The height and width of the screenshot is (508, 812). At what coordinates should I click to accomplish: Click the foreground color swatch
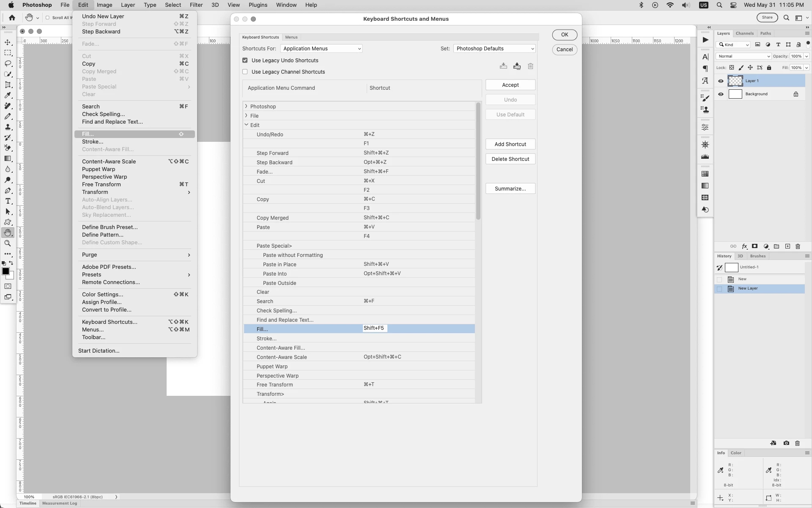click(x=5, y=271)
